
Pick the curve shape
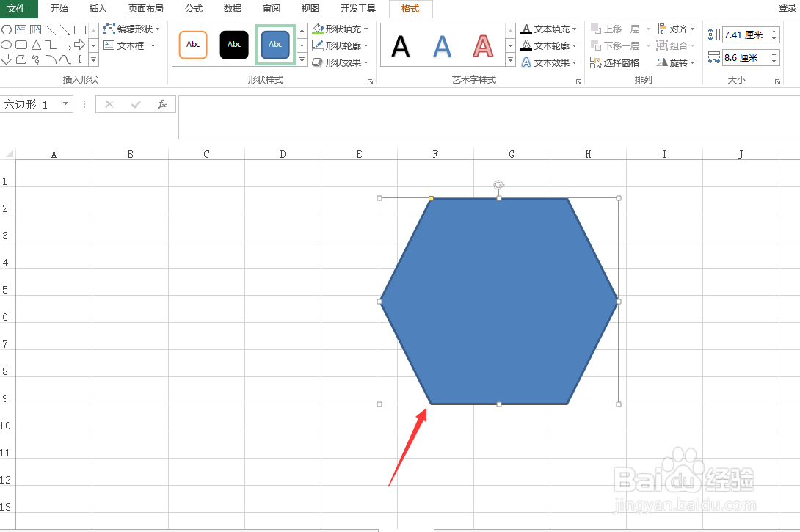[65, 59]
